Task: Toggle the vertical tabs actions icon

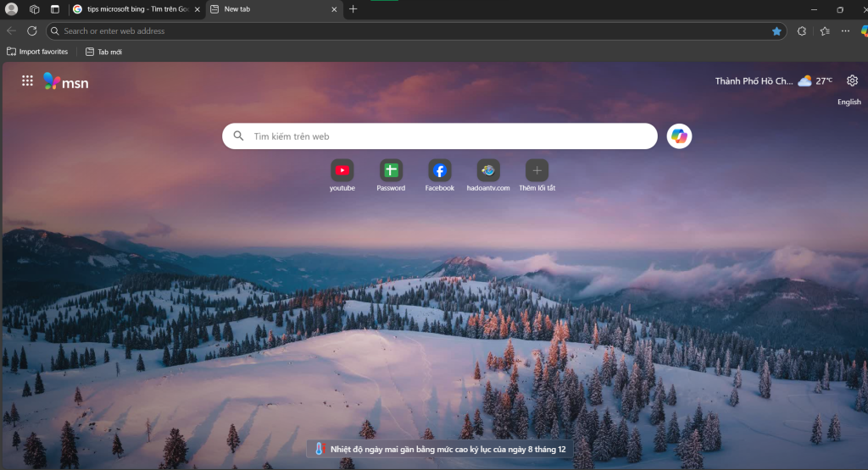Action: (55, 9)
